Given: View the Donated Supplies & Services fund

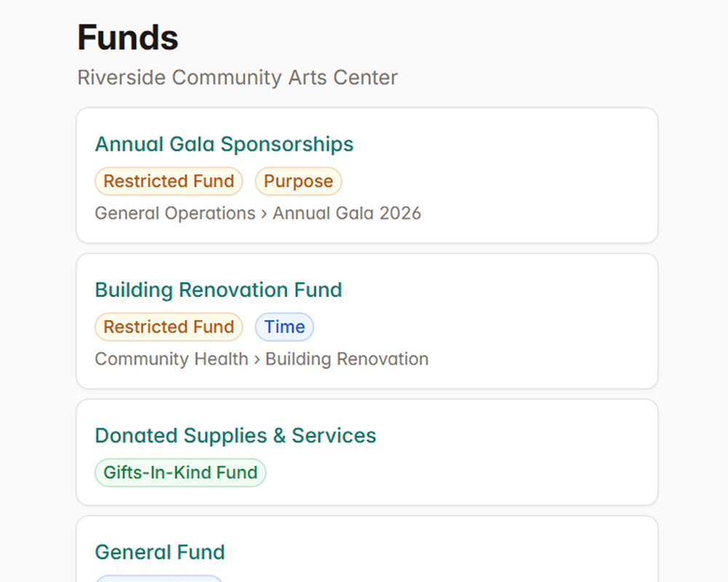Looking at the screenshot, I should click(x=235, y=435).
